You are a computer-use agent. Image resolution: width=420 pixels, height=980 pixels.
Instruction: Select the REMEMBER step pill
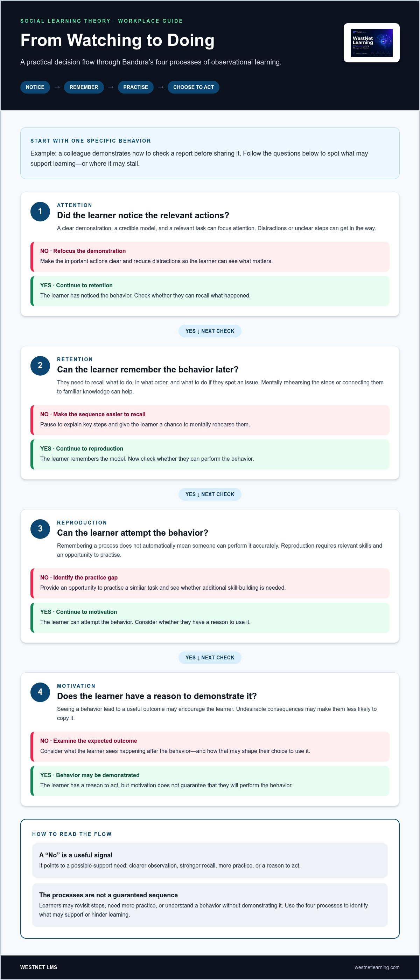pyautogui.click(x=84, y=87)
